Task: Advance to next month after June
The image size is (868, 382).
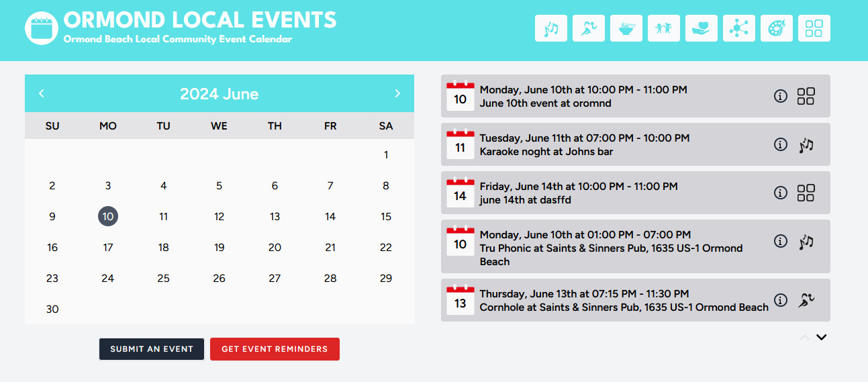Action: [x=397, y=93]
